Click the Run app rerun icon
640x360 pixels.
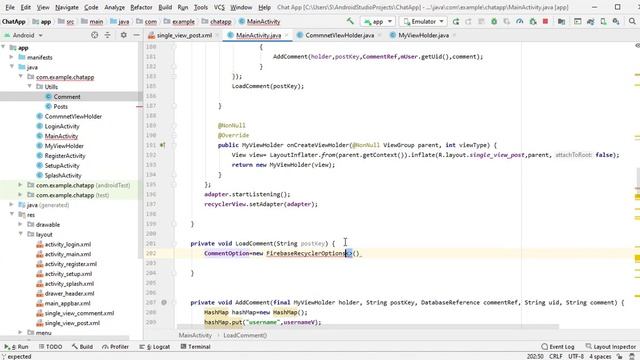pos(456,21)
